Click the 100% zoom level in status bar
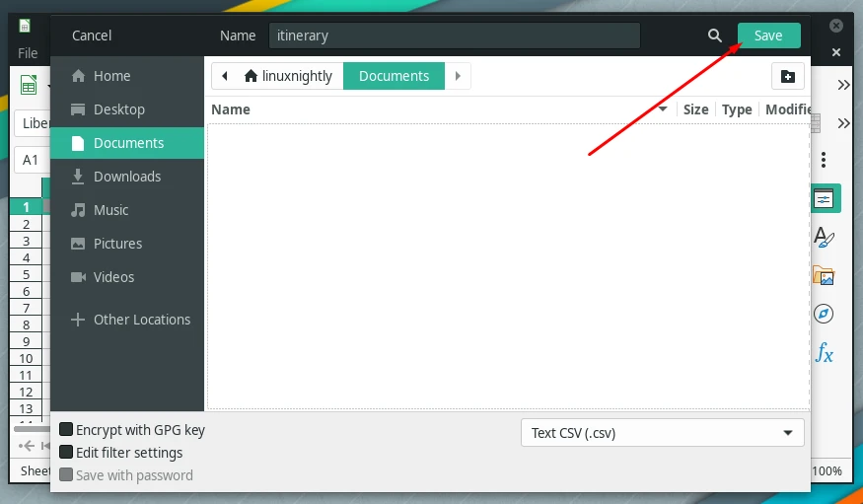This screenshot has width=863, height=504. [827, 471]
